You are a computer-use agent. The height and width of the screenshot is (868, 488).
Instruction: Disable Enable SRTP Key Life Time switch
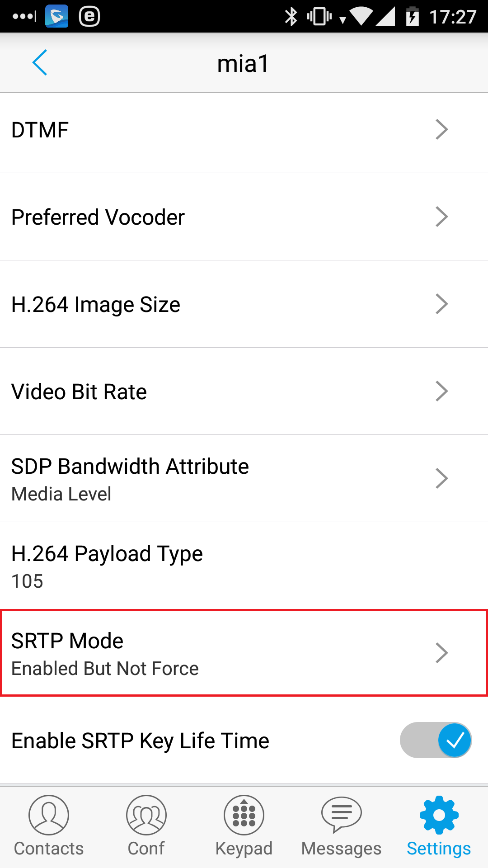[436, 740]
